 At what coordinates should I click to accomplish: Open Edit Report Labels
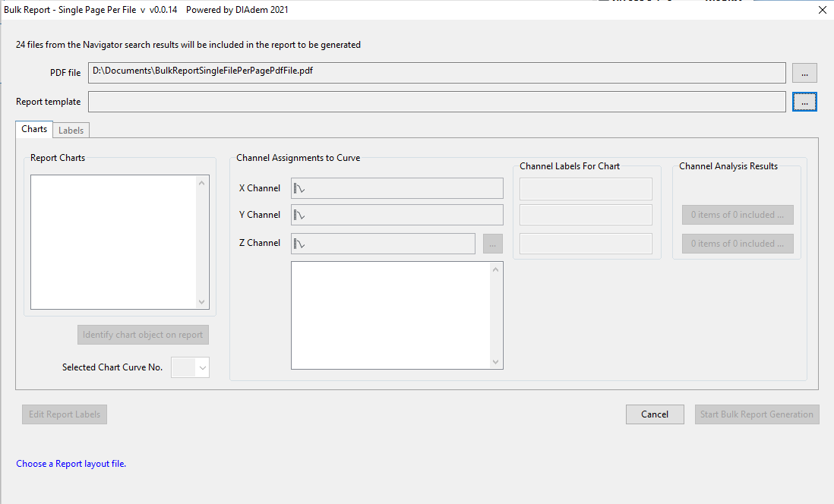pyautogui.click(x=65, y=414)
